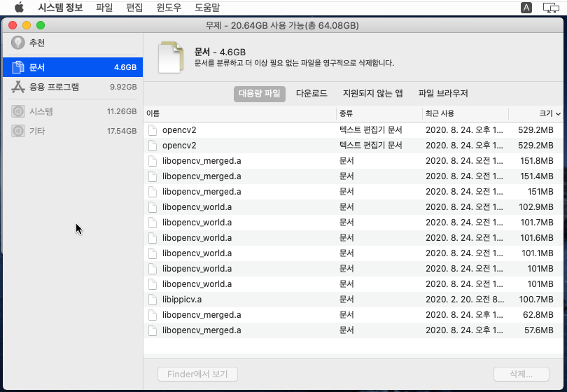
Task: Click the Finder에서 보기 button
Action: click(197, 374)
